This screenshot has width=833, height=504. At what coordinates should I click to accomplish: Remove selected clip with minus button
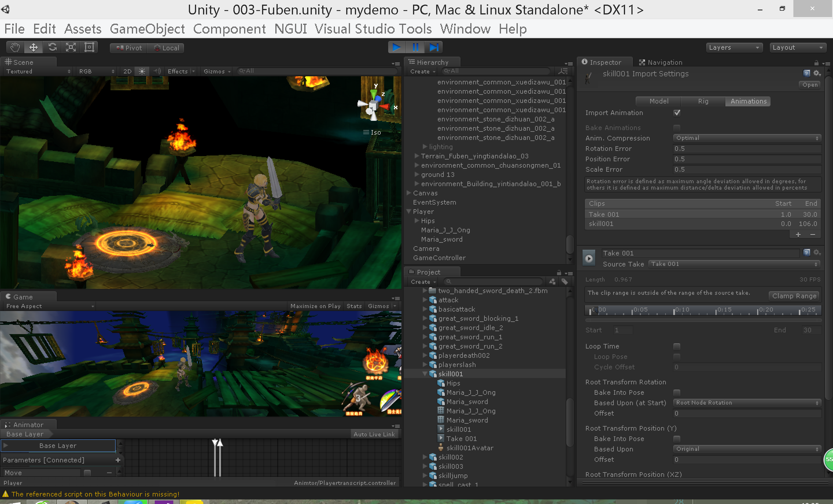(x=813, y=235)
